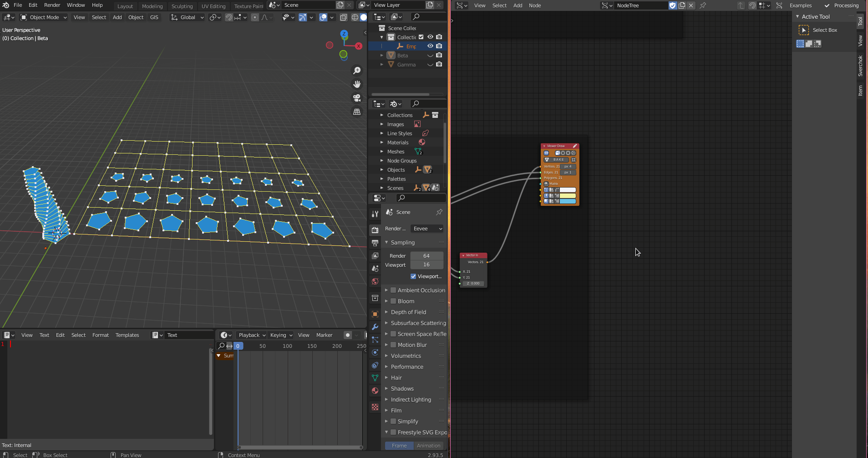Image resolution: width=868 pixels, height=458 pixels.
Task: Toggle X-ray in the viewport header
Action: point(344,17)
